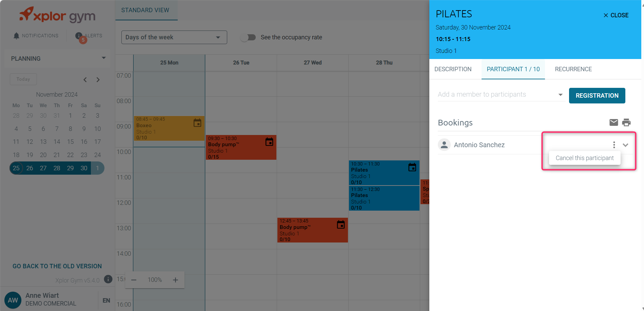Advance to the next month arrow
Image resolution: width=644 pixels, height=311 pixels.
tap(98, 80)
